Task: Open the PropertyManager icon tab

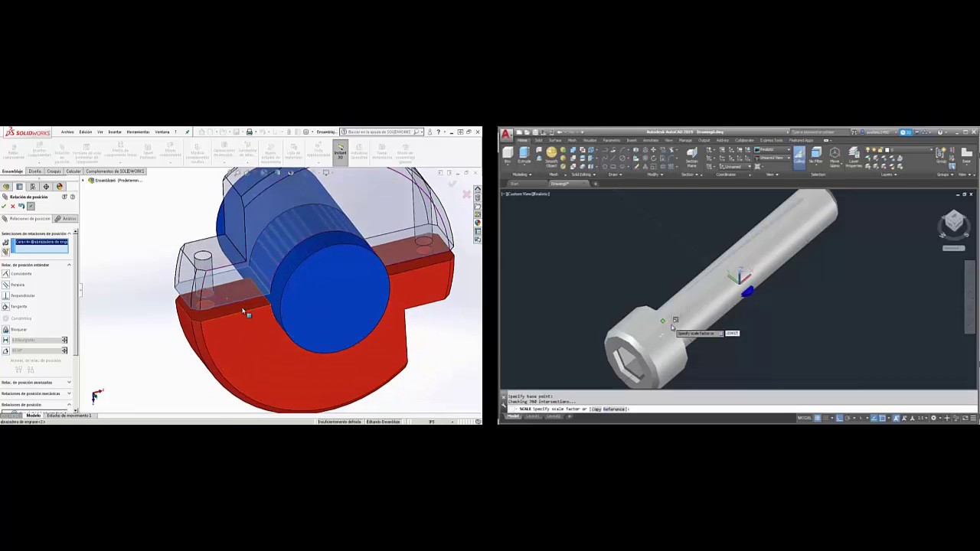Action: pyautogui.click(x=20, y=187)
